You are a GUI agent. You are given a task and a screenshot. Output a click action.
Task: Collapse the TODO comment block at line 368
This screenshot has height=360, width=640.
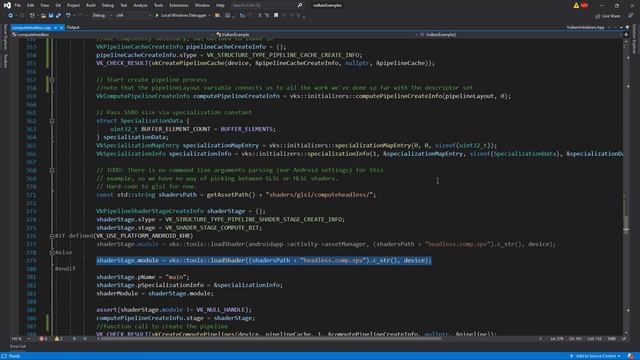point(52,171)
